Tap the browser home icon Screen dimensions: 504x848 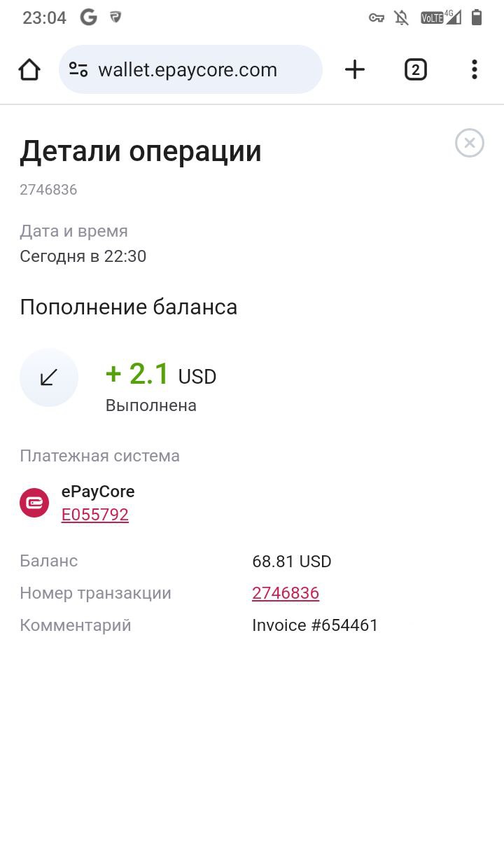29,69
